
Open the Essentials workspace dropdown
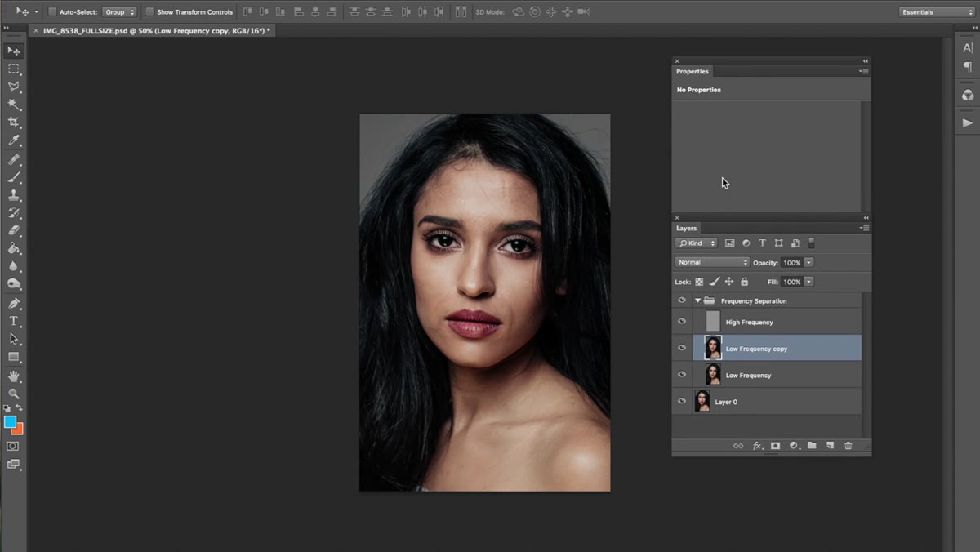point(937,12)
